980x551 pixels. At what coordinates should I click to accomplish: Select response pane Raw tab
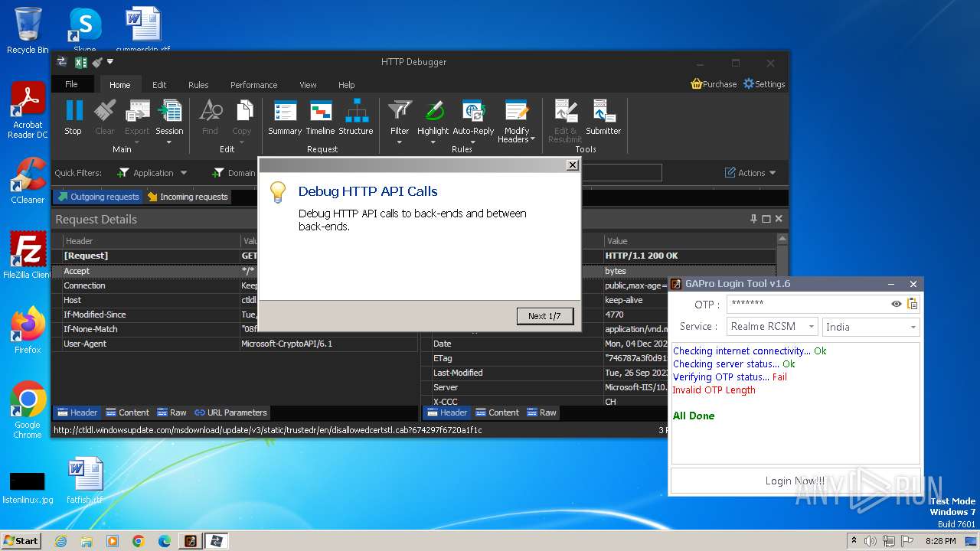pyautogui.click(x=541, y=412)
